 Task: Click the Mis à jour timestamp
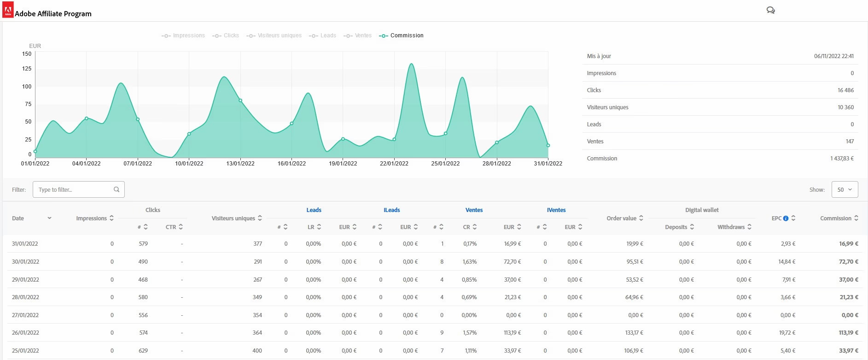click(834, 56)
